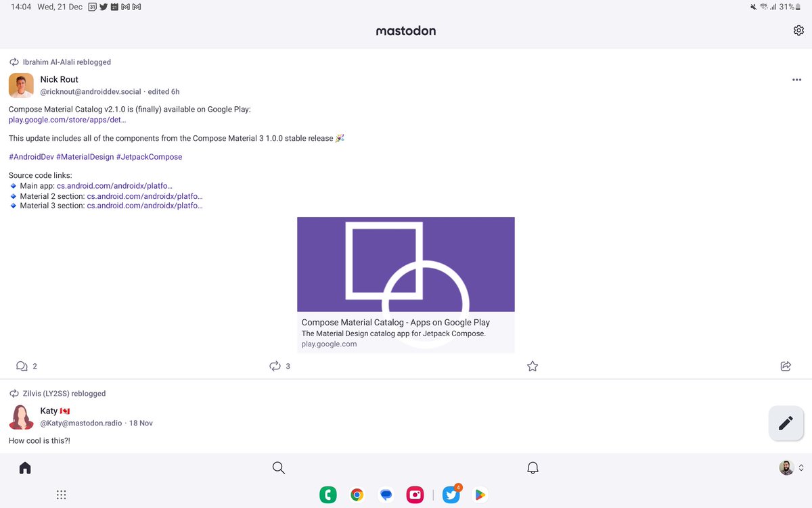
Task: Launch Messages app from taskbar
Action: (x=386, y=494)
